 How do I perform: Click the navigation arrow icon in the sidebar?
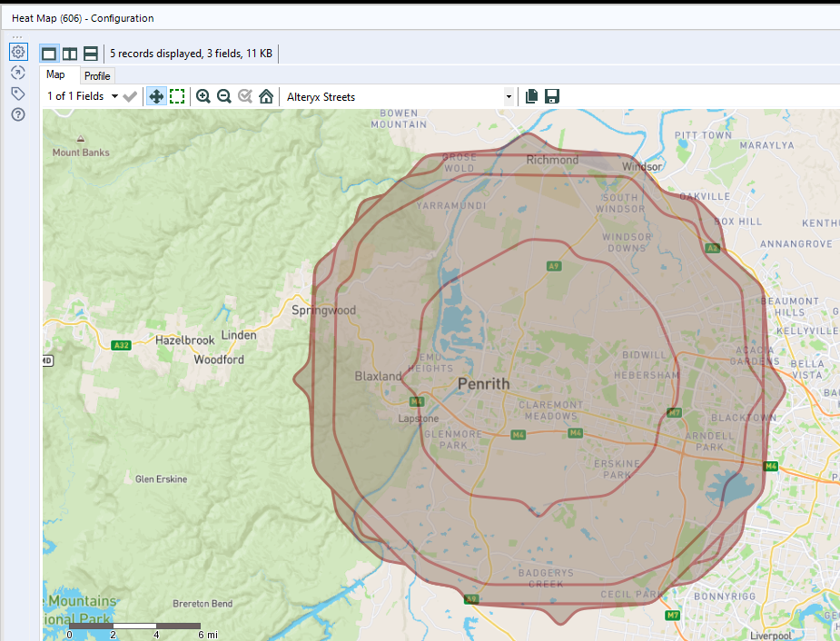18,73
